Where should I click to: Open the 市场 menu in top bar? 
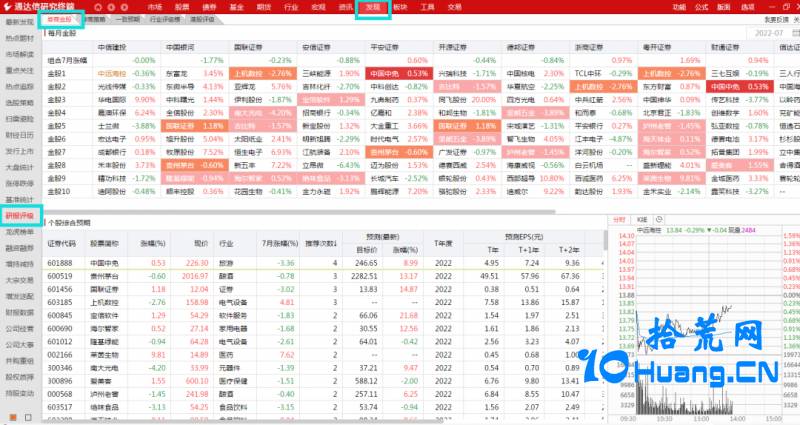[155, 7]
